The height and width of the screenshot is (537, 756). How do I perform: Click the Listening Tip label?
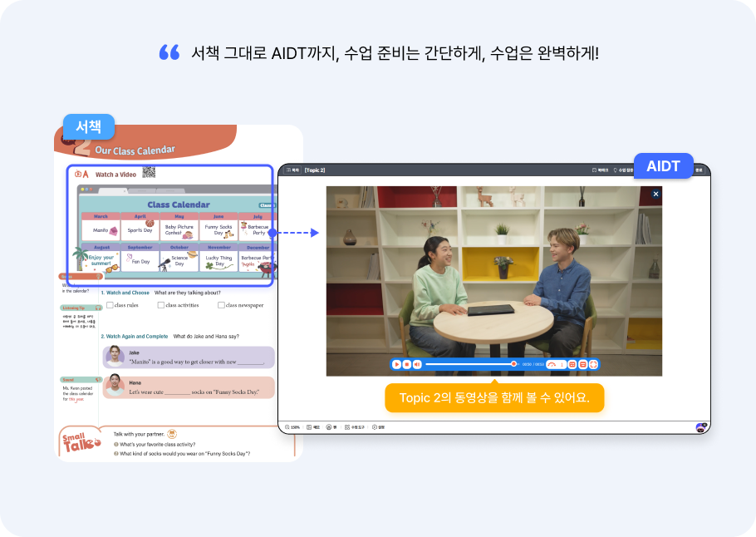(81, 308)
